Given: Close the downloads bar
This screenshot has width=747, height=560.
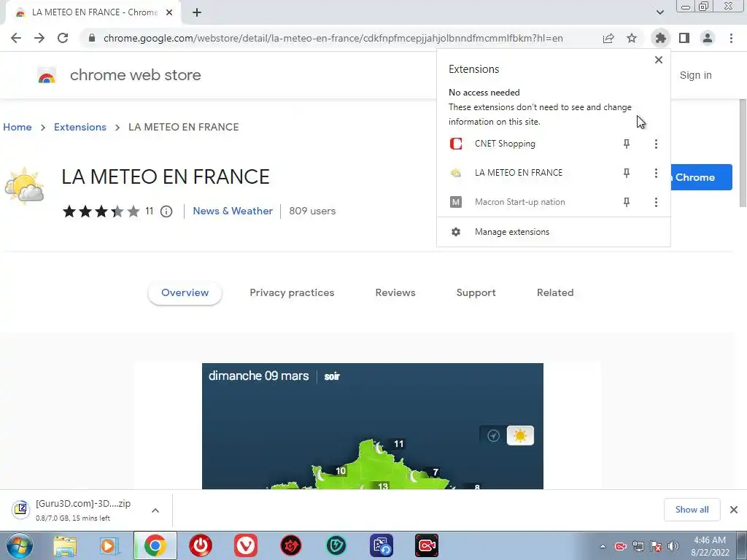Looking at the screenshot, I should [x=734, y=510].
